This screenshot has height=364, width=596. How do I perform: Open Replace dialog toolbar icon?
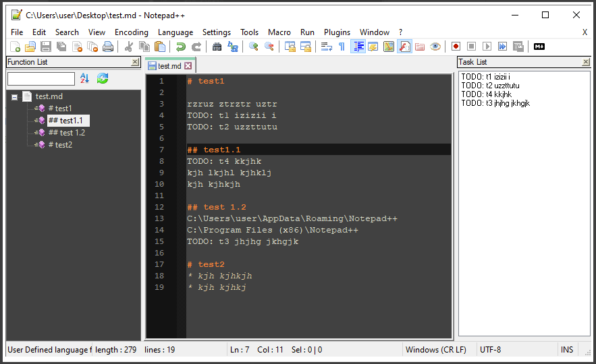click(233, 47)
